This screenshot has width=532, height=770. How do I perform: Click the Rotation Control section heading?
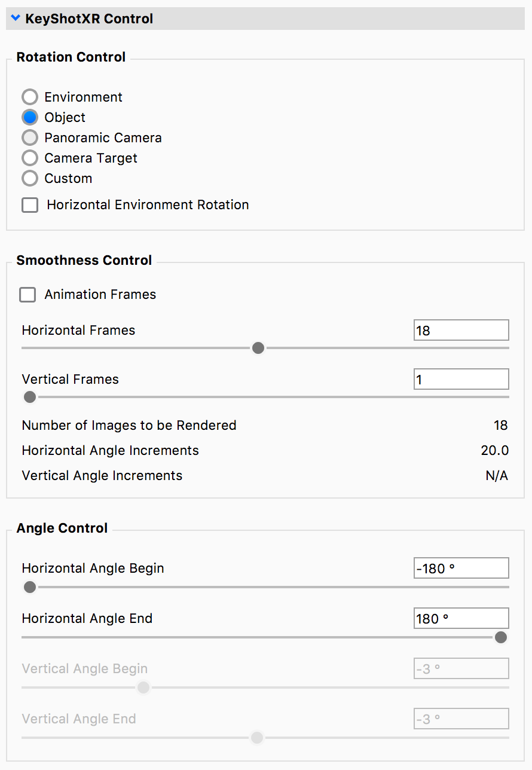pyautogui.click(x=71, y=57)
